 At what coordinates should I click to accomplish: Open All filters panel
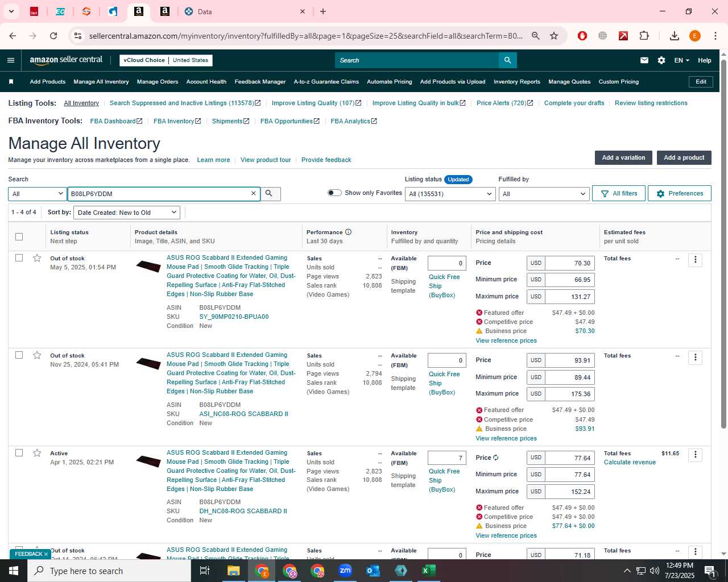point(619,193)
